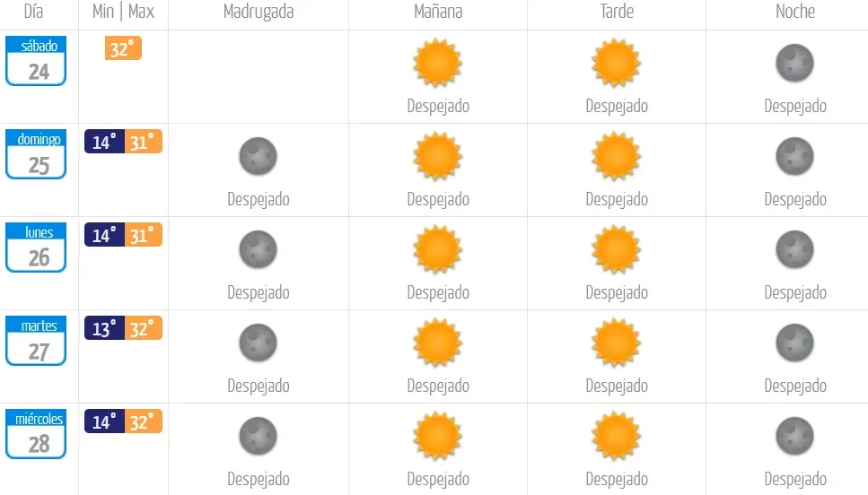
Task: Click the sun icon for lunes Tarde
Action: tap(616, 249)
